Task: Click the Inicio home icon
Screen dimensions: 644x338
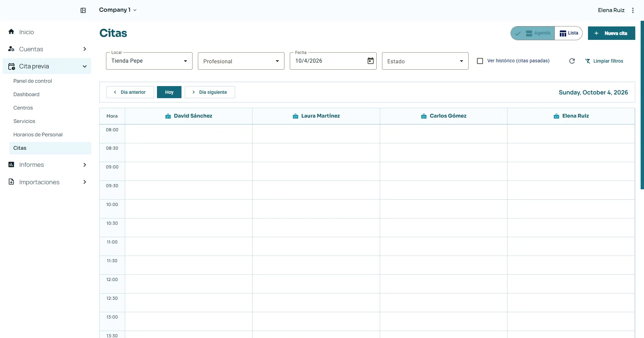Action: tap(11, 31)
